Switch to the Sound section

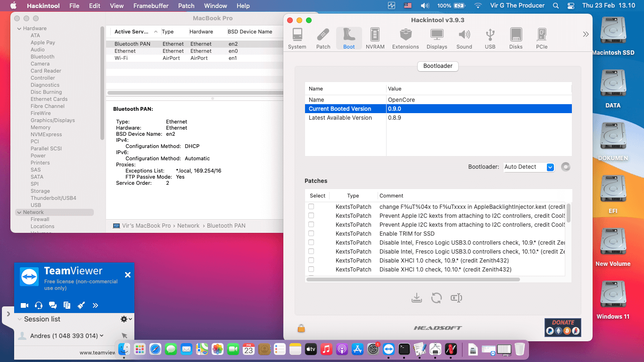pos(464,38)
